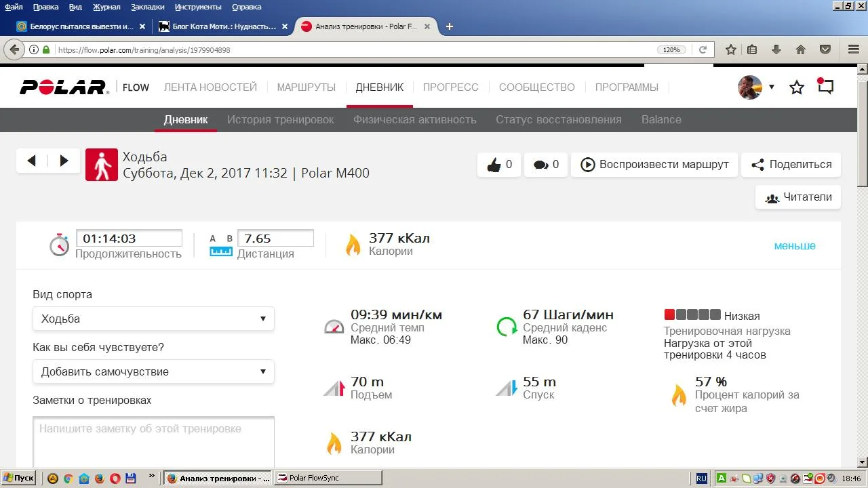Open МАРШРУТЫ navigation section
Viewport: 868px width, 488px height.
[x=307, y=87]
